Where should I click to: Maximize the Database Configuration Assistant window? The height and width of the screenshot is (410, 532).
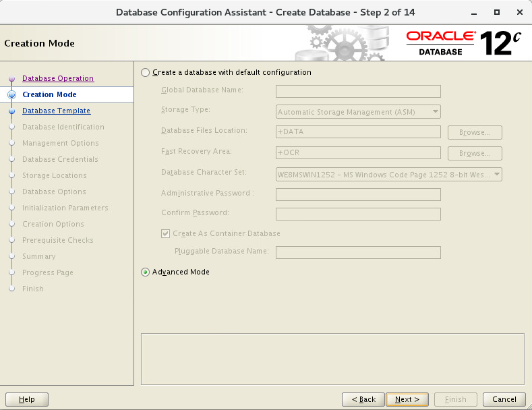pyautogui.click(x=497, y=12)
